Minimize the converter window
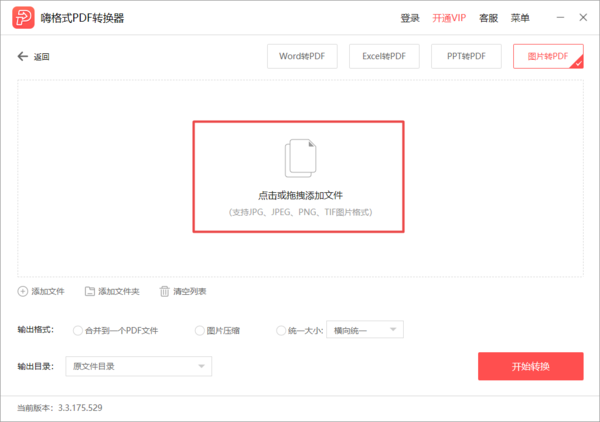 [x=555, y=18]
